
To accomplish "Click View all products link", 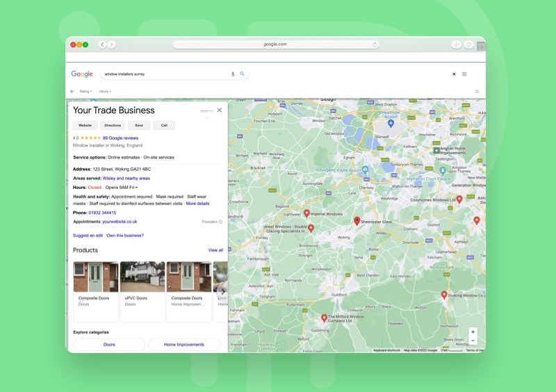I will pos(215,250).
